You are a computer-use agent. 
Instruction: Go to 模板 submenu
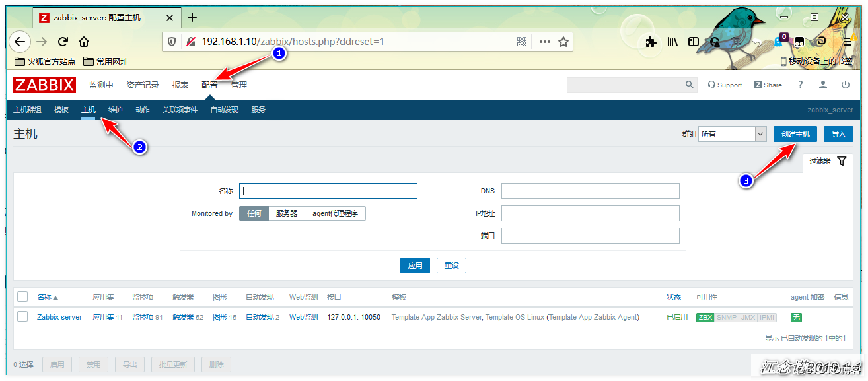click(x=61, y=110)
